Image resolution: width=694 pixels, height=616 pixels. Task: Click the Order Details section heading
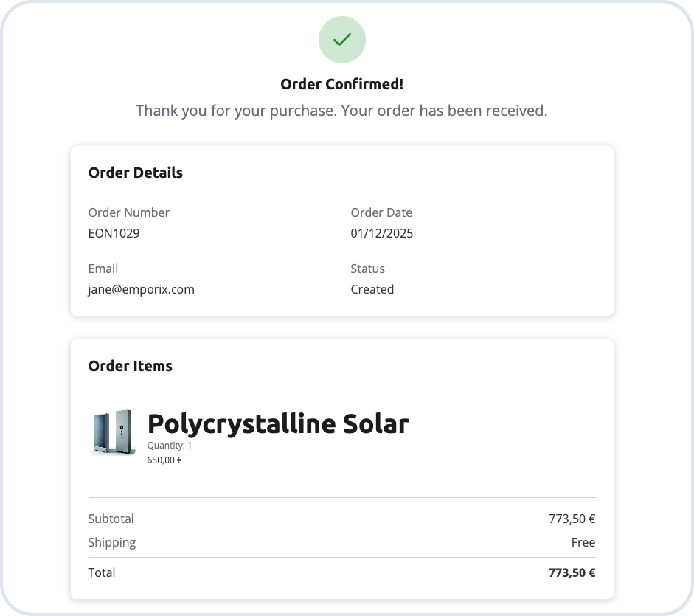point(135,173)
